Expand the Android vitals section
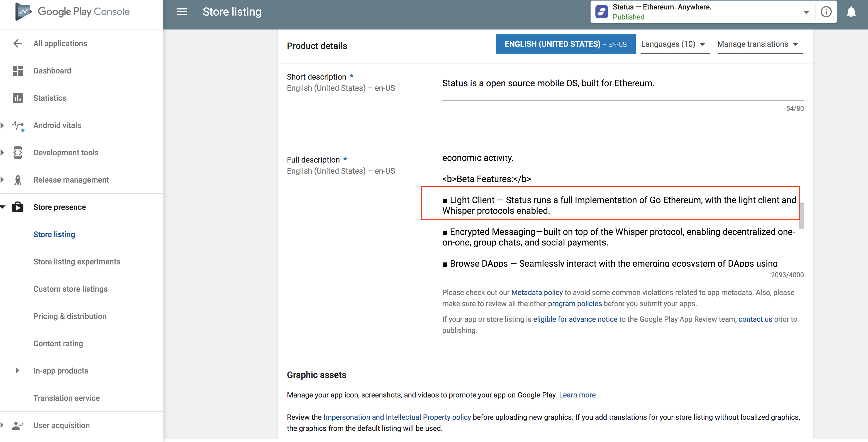Viewport: 868px width, 442px height. coord(3,125)
